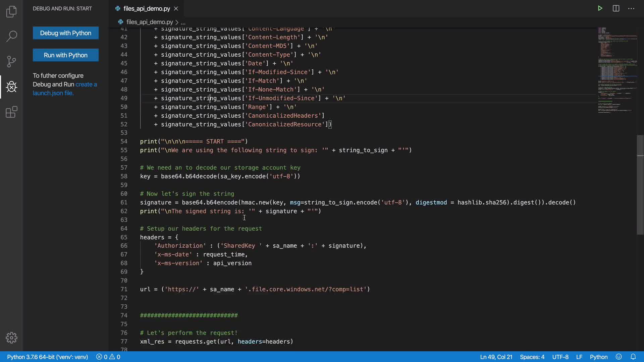644x362 pixels.
Task: Open the Python language mode selector
Action: point(599,357)
